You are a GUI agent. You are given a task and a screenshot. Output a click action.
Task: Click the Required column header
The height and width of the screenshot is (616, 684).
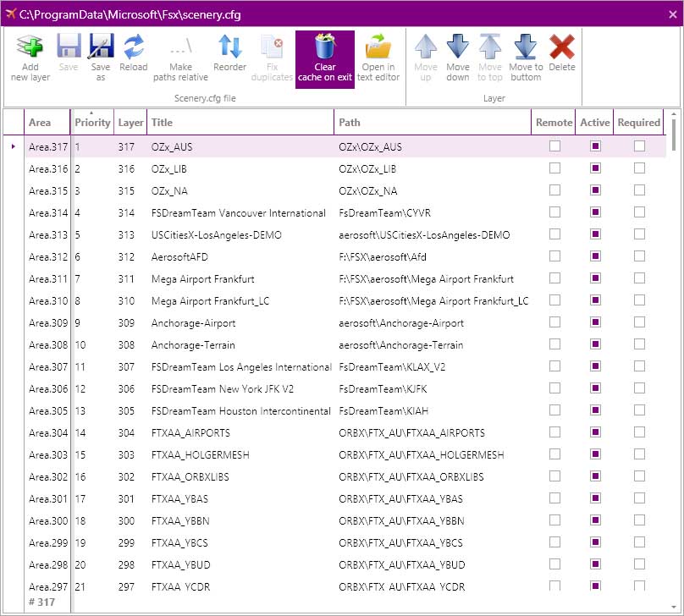(638, 123)
